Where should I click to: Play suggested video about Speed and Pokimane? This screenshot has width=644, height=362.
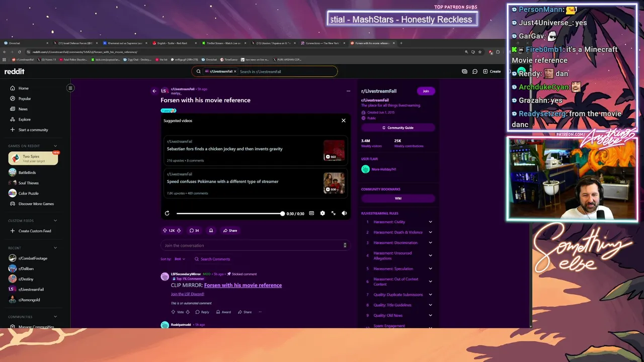click(255, 184)
